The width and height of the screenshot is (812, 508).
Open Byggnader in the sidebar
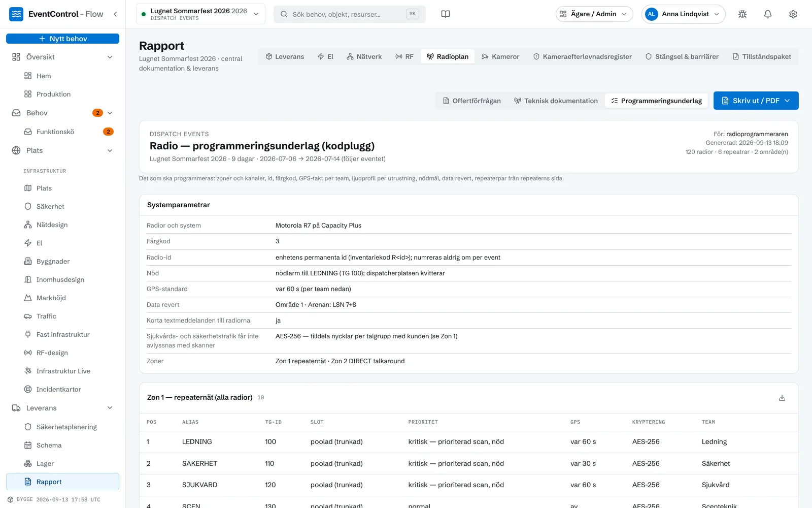[x=62, y=261]
